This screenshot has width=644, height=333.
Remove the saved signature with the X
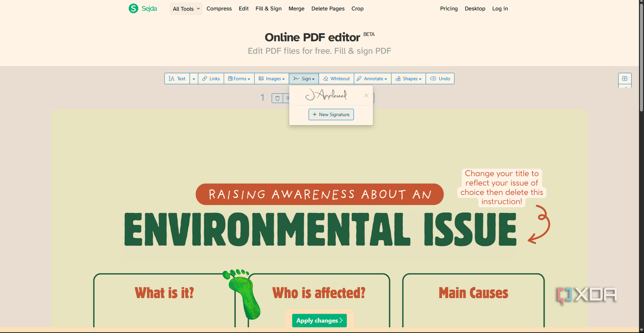[366, 95]
